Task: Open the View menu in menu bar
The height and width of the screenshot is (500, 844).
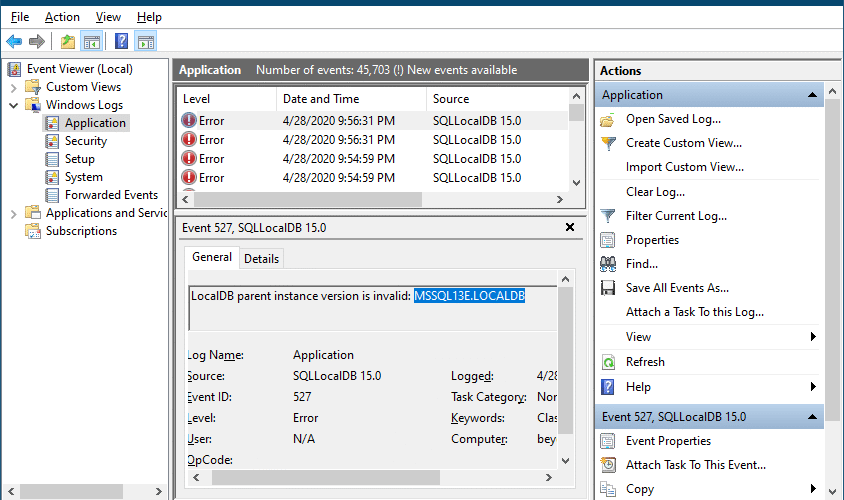Action: point(108,17)
